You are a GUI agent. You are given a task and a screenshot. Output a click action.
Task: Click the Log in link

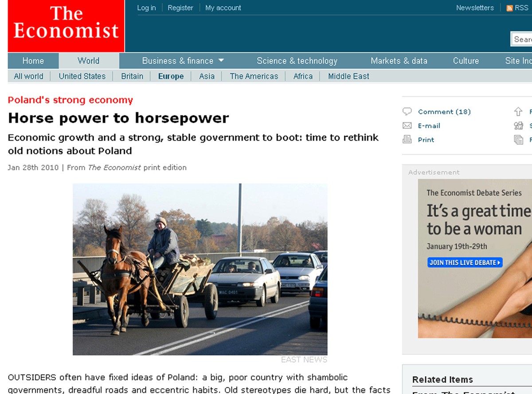point(146,8)
